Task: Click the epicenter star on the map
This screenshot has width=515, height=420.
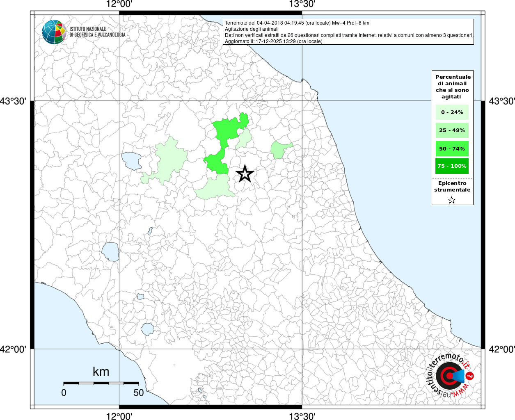Action: point(245,174)
